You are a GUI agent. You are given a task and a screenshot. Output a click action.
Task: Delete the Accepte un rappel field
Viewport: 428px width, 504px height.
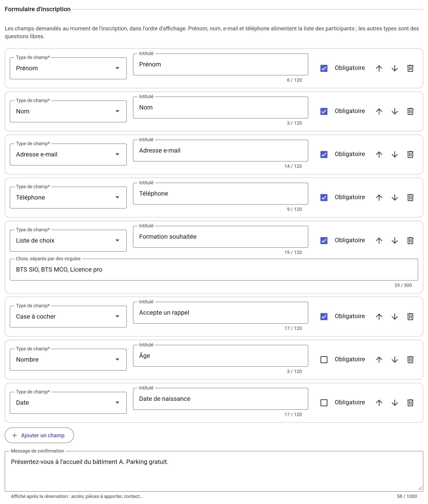coord(410,316)
